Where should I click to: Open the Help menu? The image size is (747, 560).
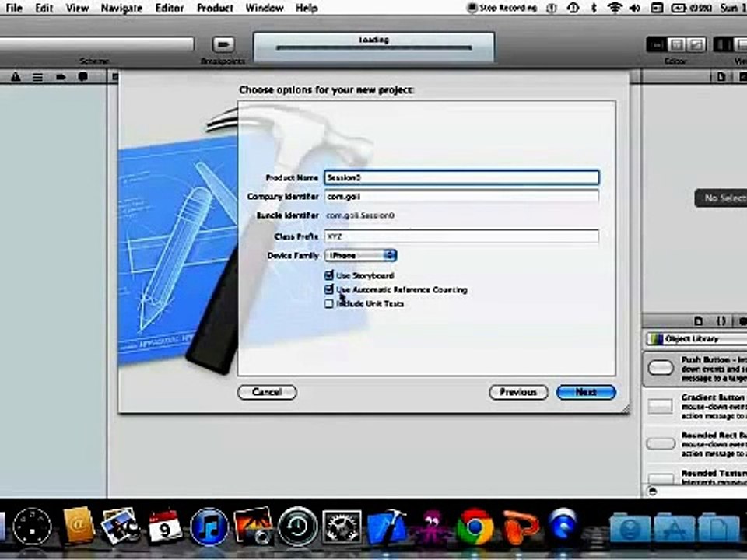click(307, 8)
